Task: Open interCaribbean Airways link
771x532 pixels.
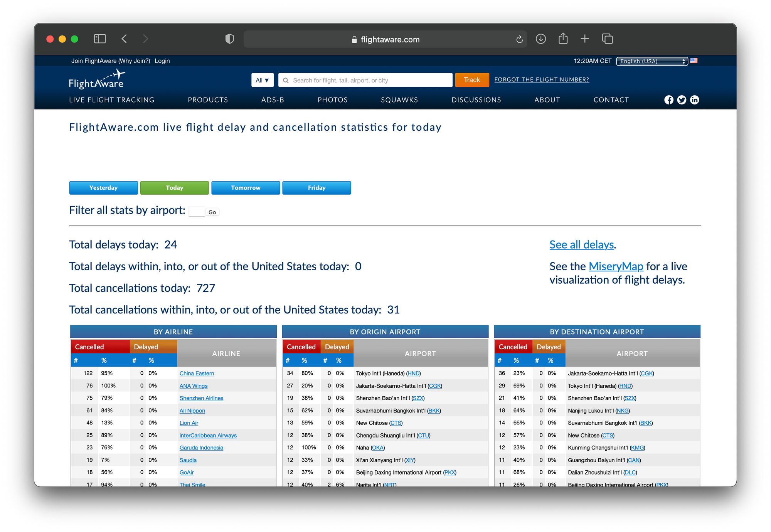Action: click(x=208, y=435)
